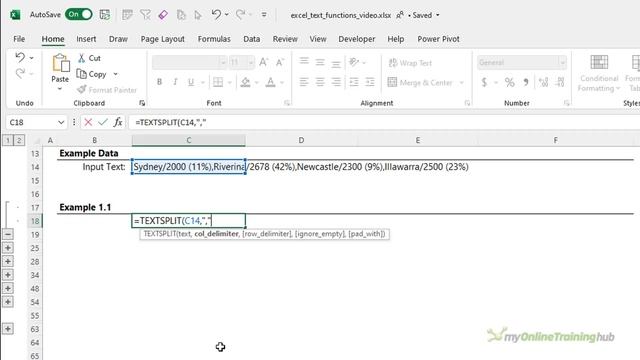Confirm formula with the checkmark icon
The image size is (640, 360).
pyautogui.click(x=103, y=122)
